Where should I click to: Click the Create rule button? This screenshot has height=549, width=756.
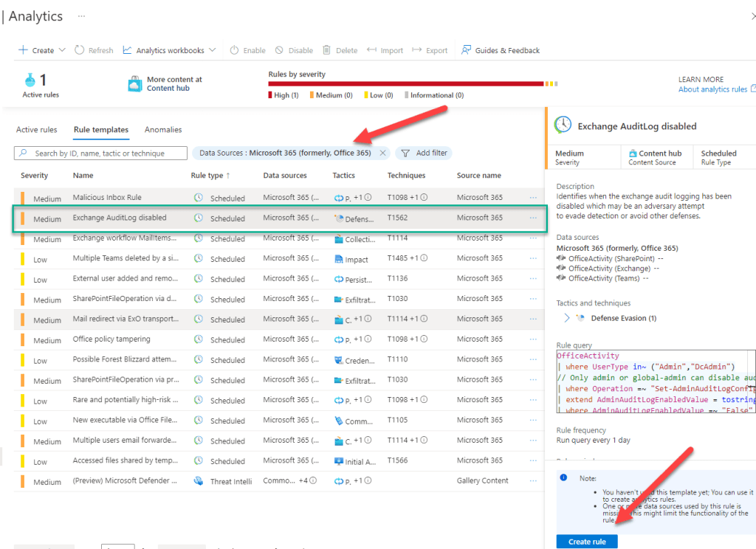click(x=586, y=542)
